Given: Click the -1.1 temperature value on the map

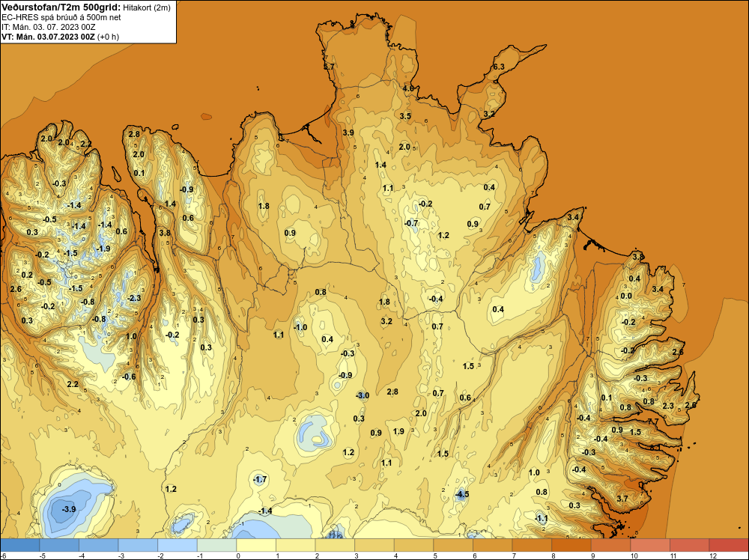Looking at the screenshot, I should click(x=542, y=519).
